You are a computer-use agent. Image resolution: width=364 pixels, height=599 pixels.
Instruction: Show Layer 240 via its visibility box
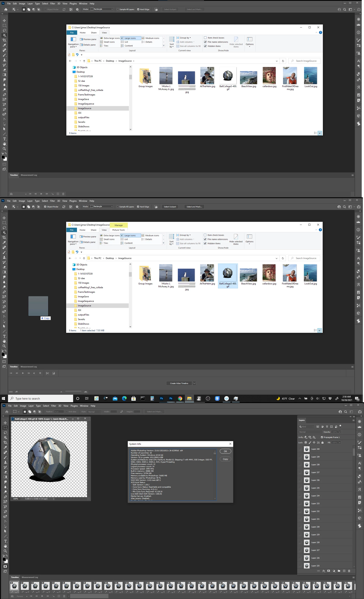(x=300, y=449)
